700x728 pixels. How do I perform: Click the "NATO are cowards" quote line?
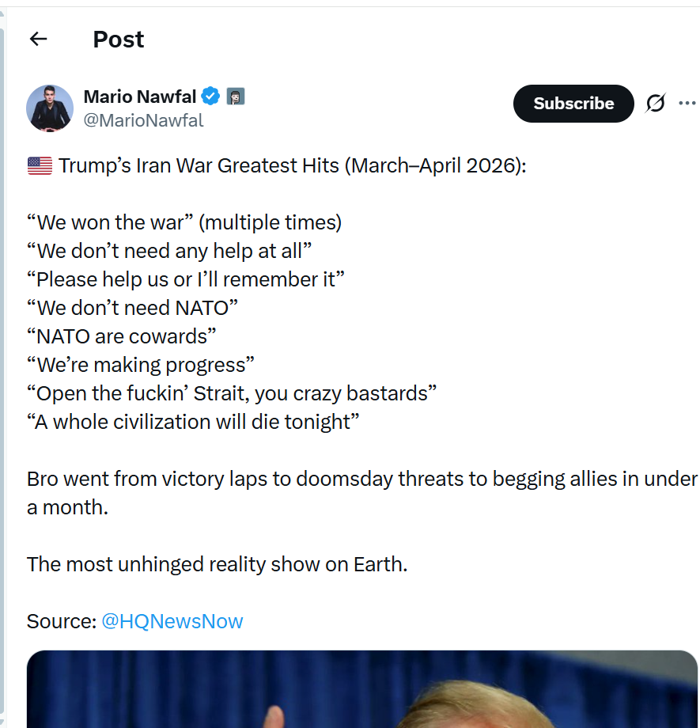coord(122,336)
